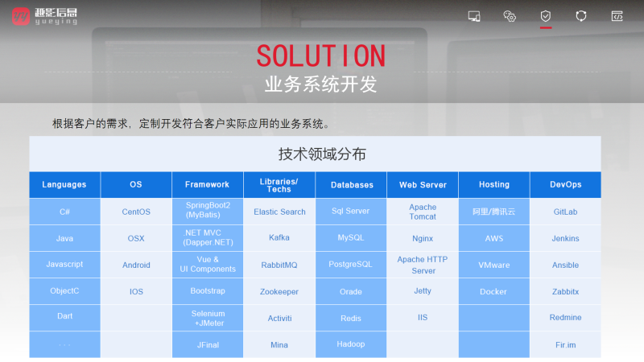Click the IOS cell
Viewport: 644px width, 362px height.
coord(136,291)
